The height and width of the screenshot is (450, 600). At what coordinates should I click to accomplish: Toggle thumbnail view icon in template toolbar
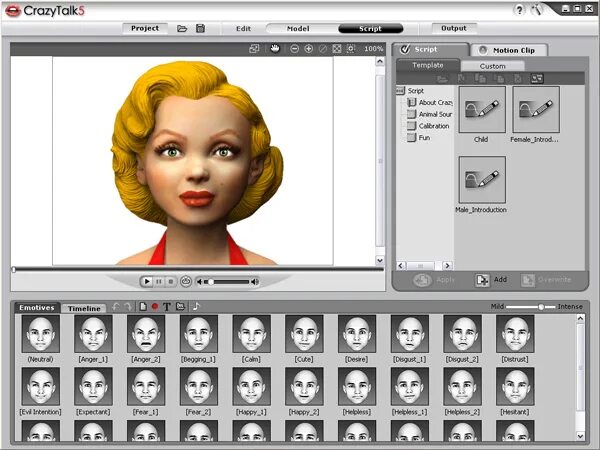click(536, 78)
